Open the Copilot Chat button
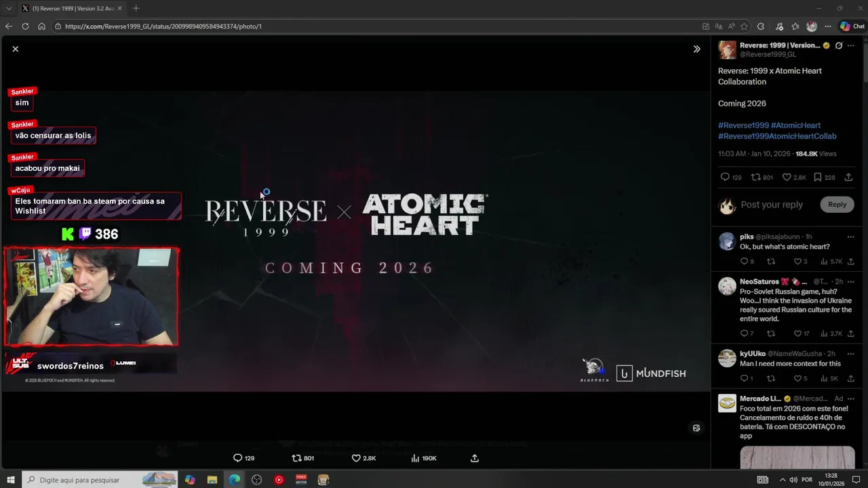 click(852, 26)
